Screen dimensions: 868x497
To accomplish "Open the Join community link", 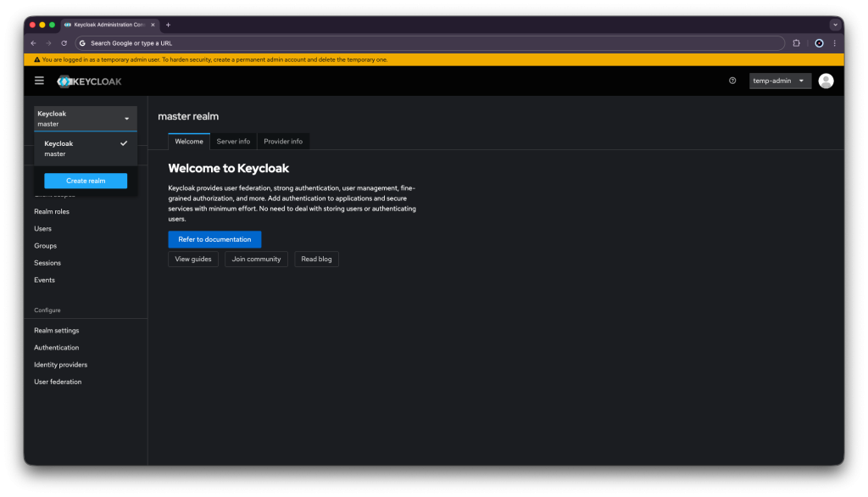I will [x=256, y=259].
